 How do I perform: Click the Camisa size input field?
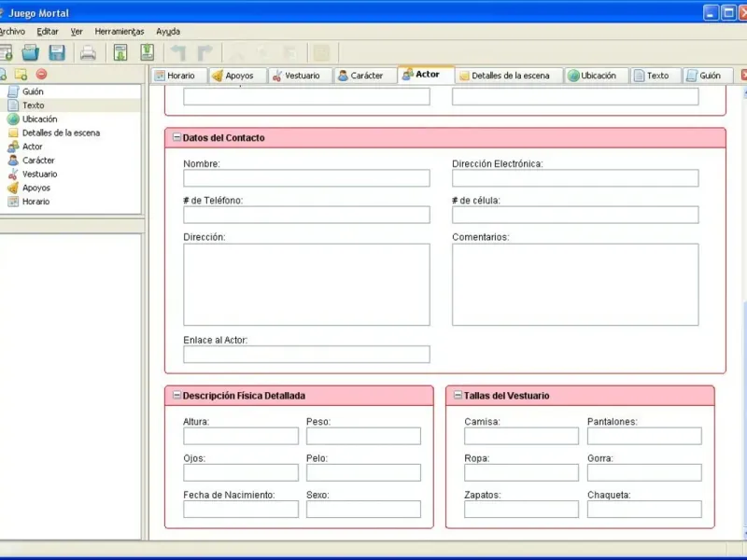pyautogui.click(x=521, y=436)
